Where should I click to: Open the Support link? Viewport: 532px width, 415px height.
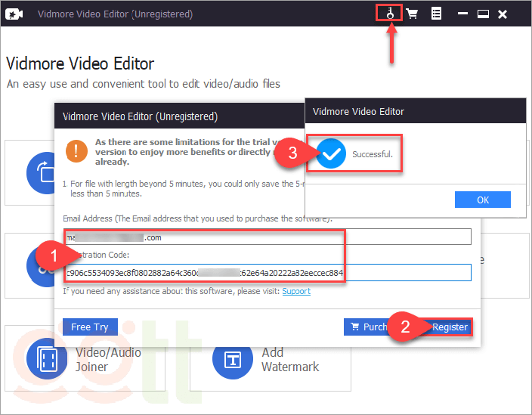tap(296, 291)
